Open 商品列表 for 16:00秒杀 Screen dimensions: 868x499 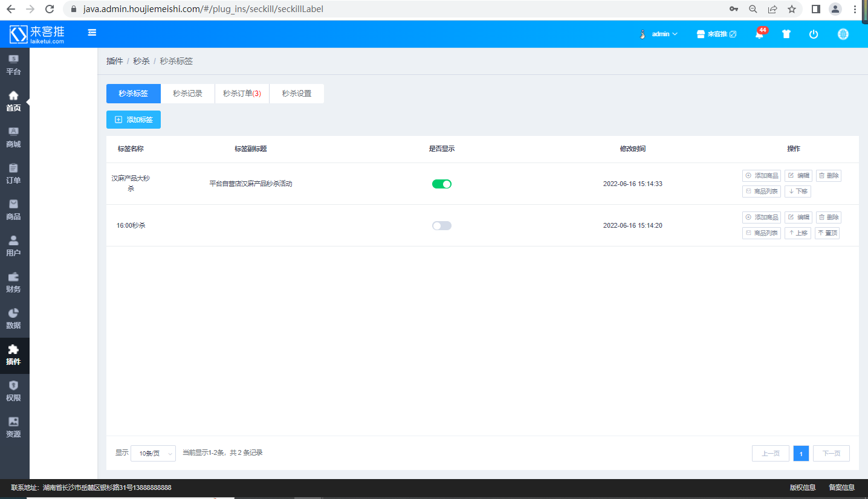tap(762, 233)
